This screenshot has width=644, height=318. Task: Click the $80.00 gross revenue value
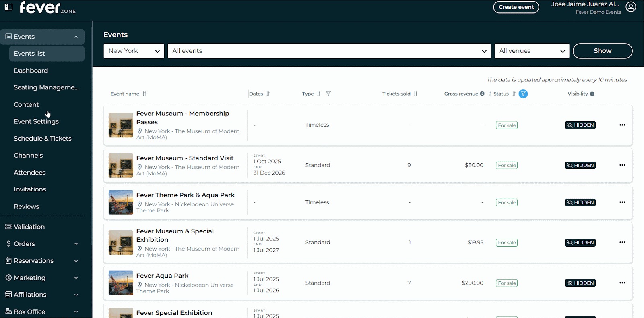(x=474, y=165)
